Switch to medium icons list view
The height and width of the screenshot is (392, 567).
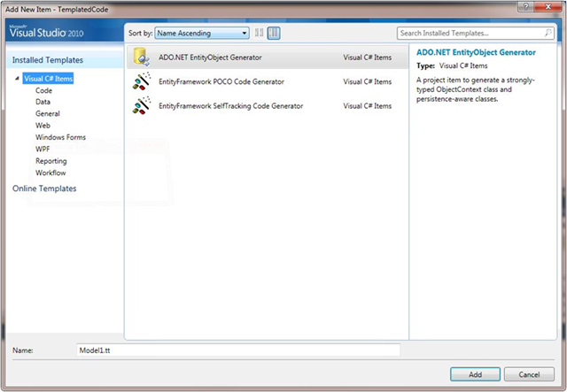(274, 34)
